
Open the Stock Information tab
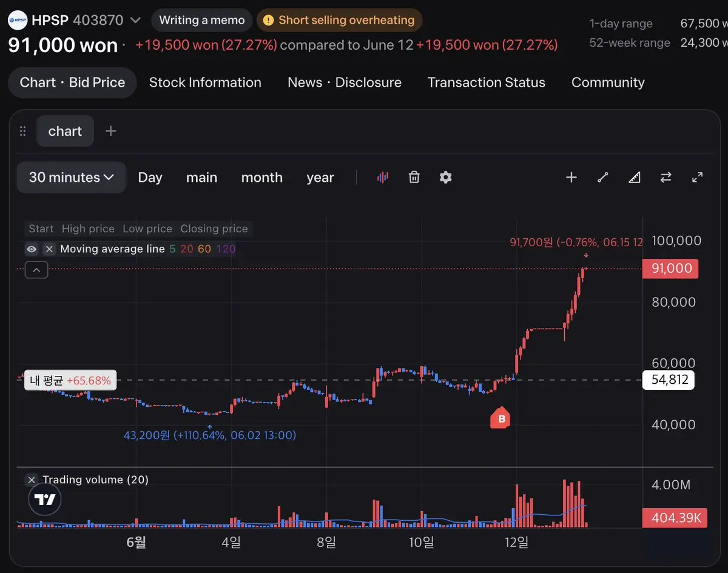(205, 82)
